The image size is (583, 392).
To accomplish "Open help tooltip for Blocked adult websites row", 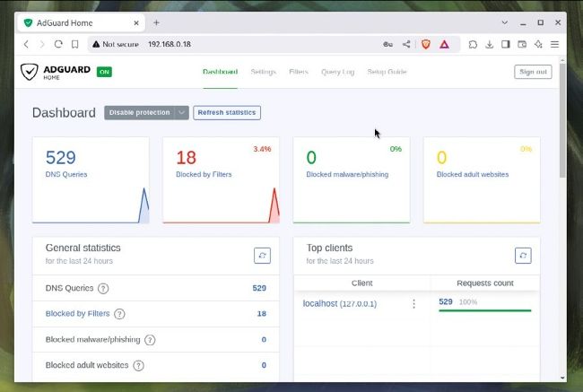I will (138, 365).
